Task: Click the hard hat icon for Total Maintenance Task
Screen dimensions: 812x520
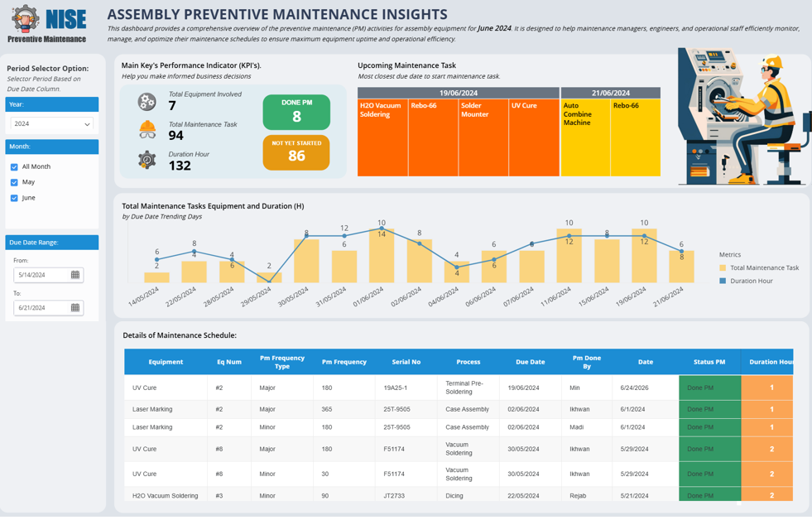Action: (147, 130)
